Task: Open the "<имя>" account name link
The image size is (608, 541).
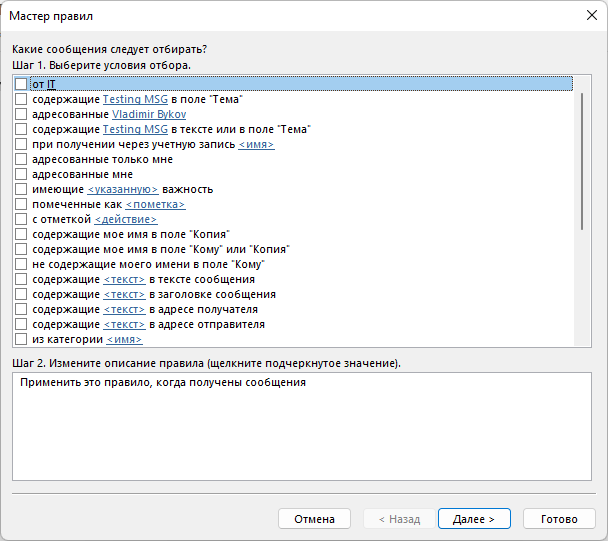Action: click(256, 144)
